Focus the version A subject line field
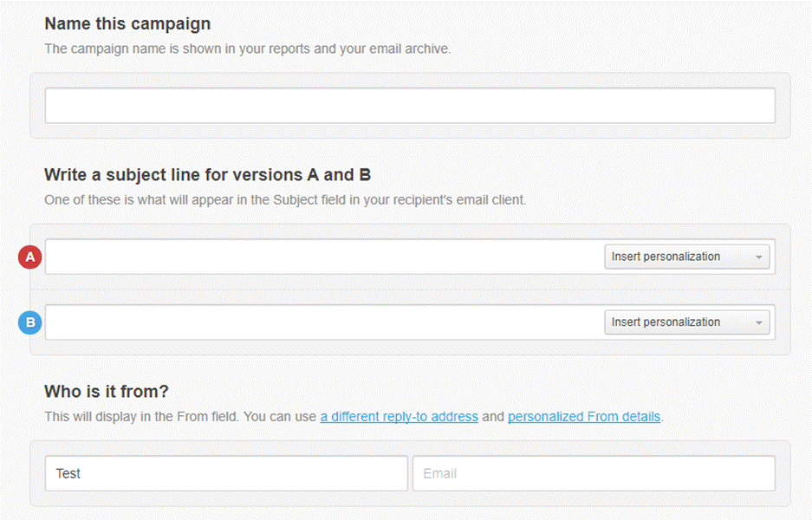 pos(321,257)
